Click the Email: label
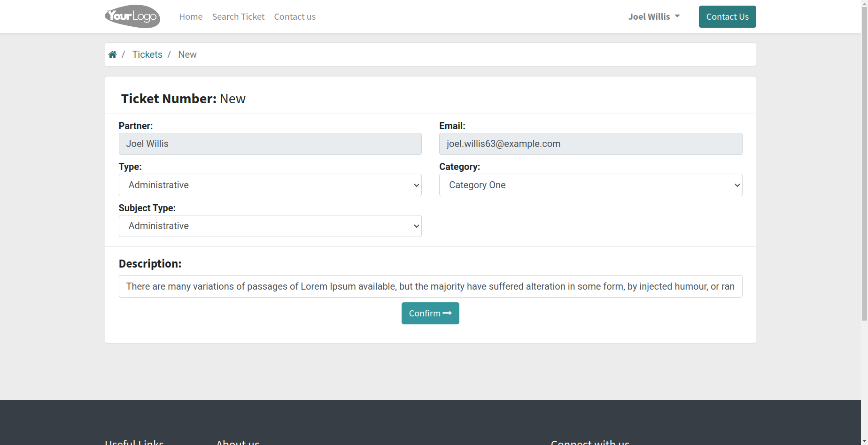 (452, 126)
